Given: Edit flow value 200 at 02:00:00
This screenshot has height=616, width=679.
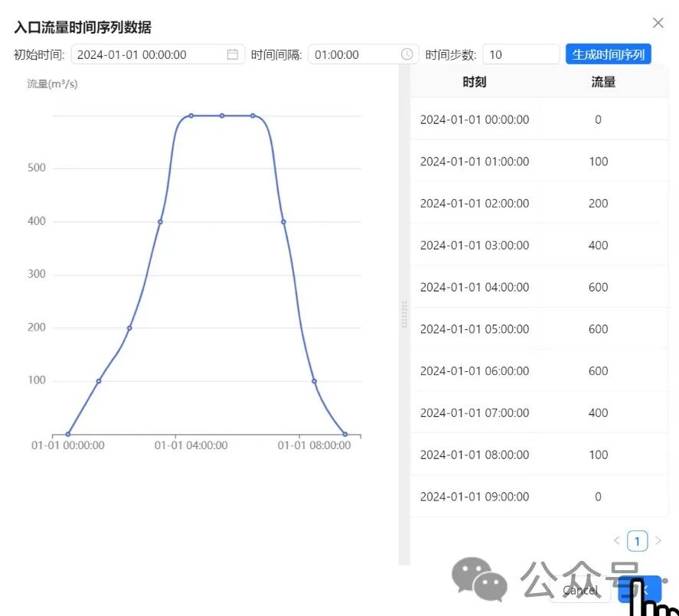Looking at the screenshot, I should [x=598, y=204].
